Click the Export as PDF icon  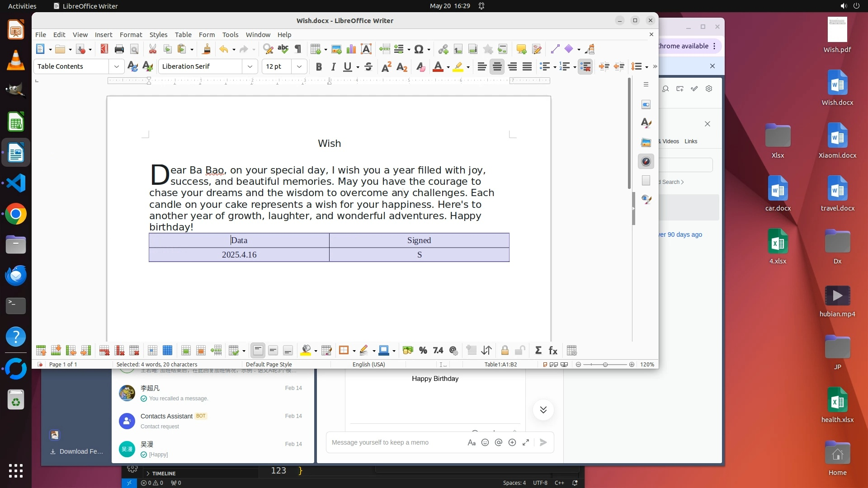tap(104, 49)
